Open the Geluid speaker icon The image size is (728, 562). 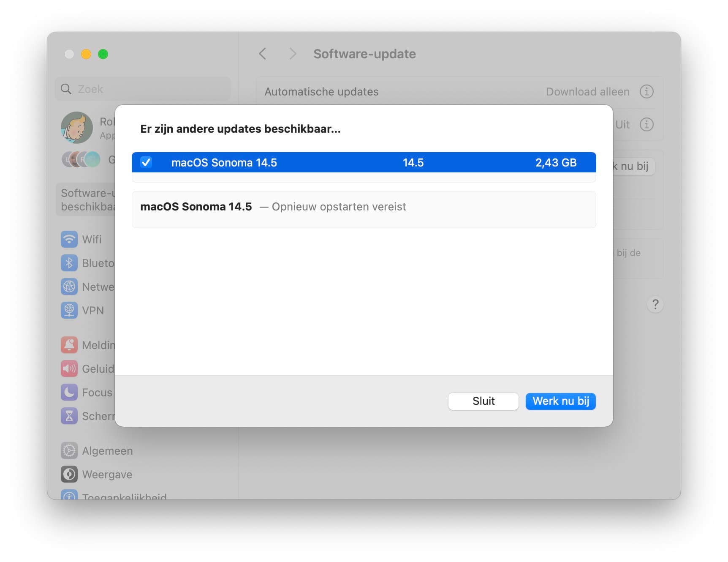pos(69,368)
